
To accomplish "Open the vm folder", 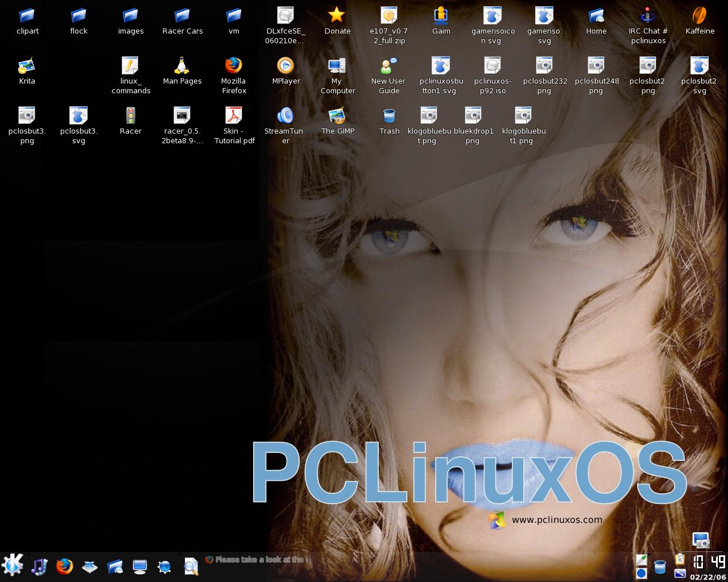I will (x=234, y=16).
